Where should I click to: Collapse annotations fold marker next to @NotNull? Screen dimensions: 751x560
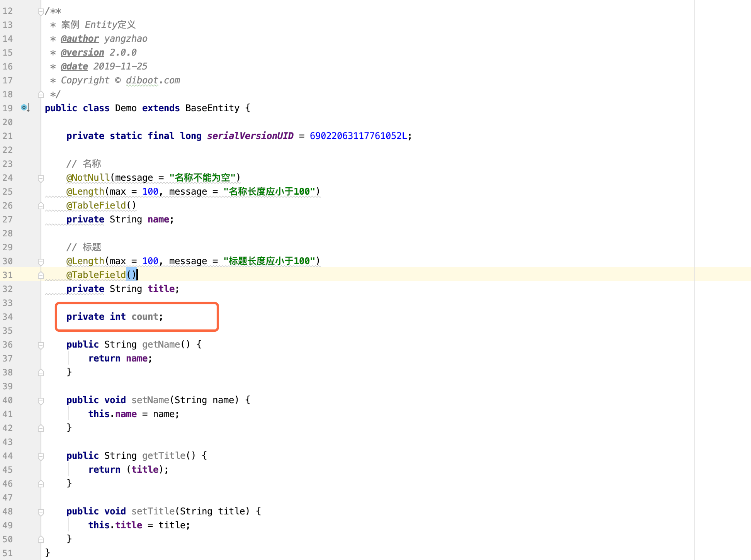coord(41,178)
